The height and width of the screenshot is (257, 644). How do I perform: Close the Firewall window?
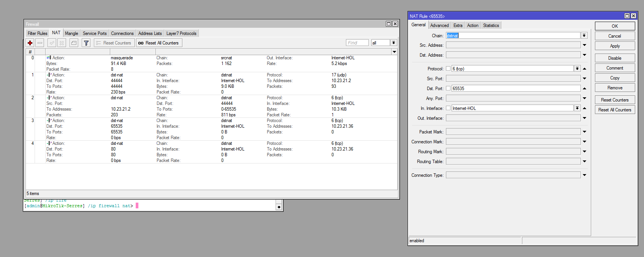[395, 24]
